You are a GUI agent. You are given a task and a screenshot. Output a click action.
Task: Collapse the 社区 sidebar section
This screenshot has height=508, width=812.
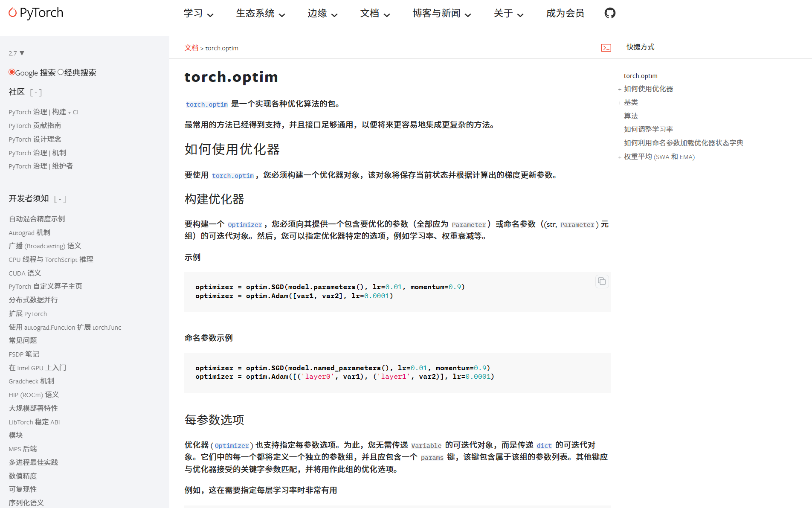tap(36, 92)
